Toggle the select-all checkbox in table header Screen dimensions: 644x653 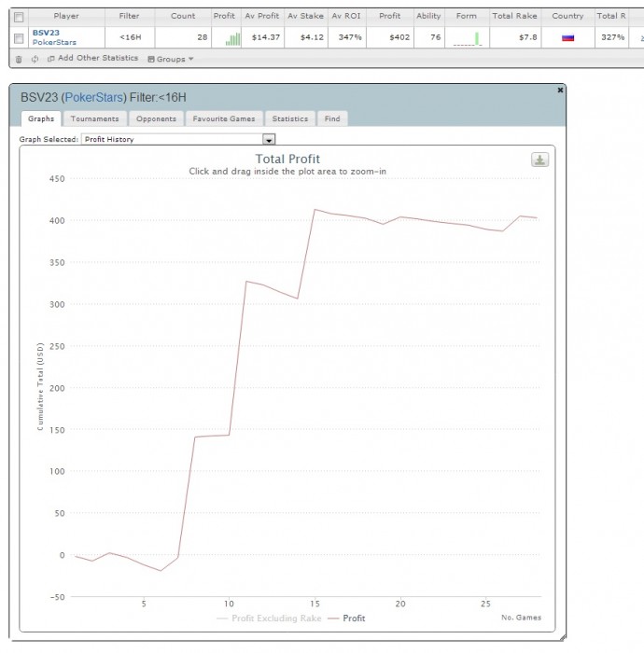19,17
